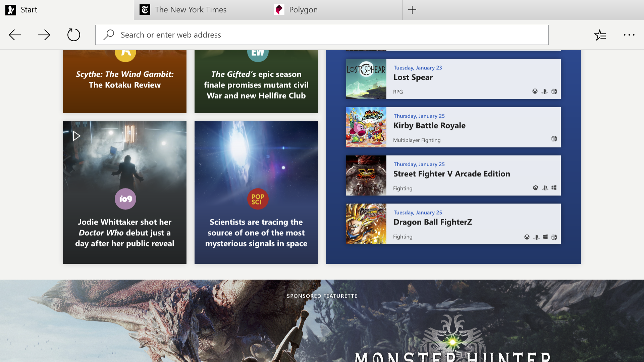
Task: Open a new tab with plus button
Action: click(x=412, y=10)
